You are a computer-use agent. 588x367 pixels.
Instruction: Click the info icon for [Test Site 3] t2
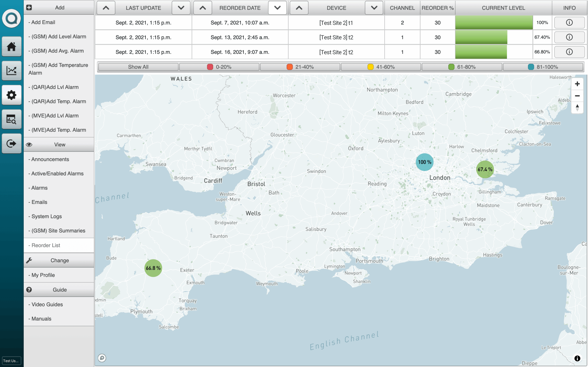tap(569, 37)
